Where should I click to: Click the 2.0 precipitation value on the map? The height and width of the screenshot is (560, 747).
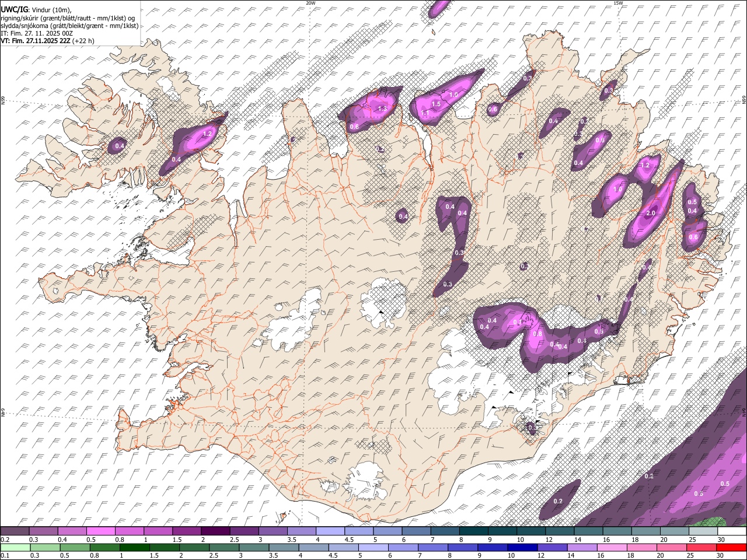[x=651, y=213]
